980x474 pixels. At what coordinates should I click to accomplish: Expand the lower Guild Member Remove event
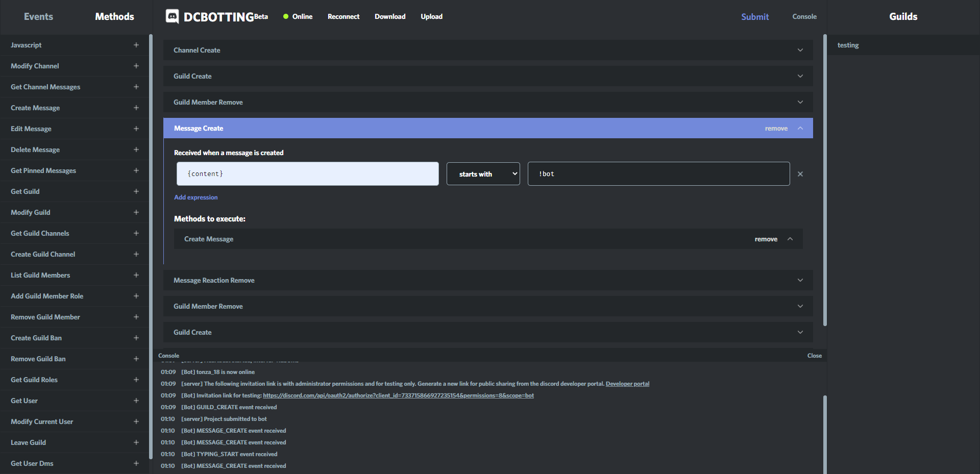click(800, 306)
